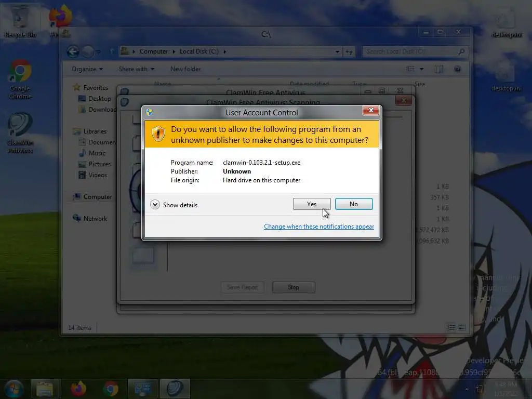The width and height of the screenshot is (532, 399).
Task: Open the Start menu orb
Action: [x=14, y=389]
